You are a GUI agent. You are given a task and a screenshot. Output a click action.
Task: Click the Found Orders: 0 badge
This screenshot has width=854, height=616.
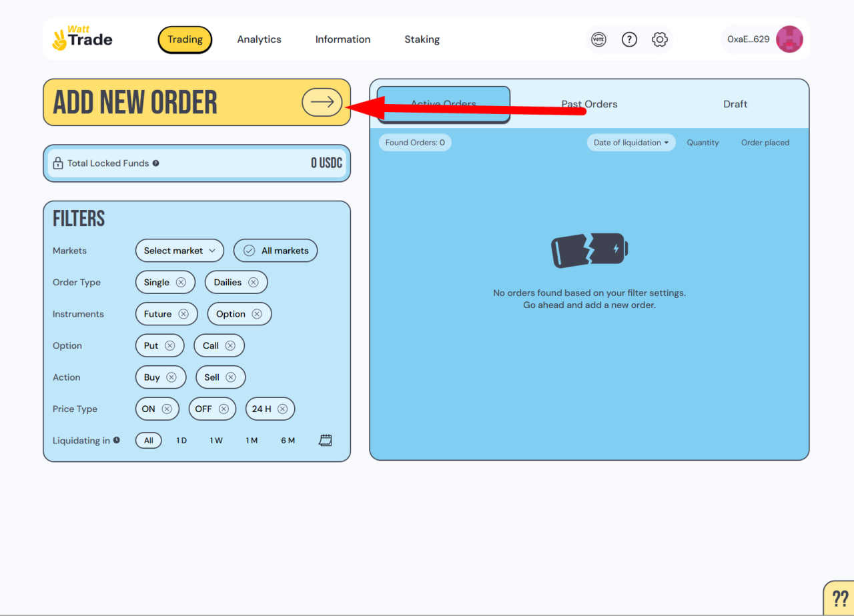coord(415,143)
